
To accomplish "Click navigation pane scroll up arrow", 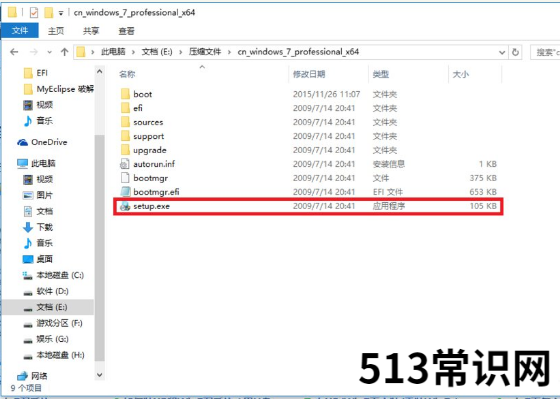I will (x=100, y=72).
